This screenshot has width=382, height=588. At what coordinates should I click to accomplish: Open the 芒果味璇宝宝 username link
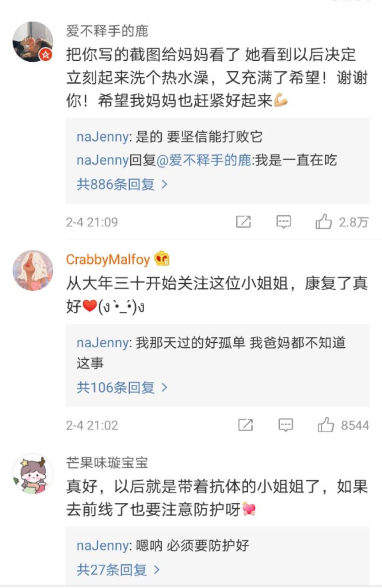click(x=107, y=462)
